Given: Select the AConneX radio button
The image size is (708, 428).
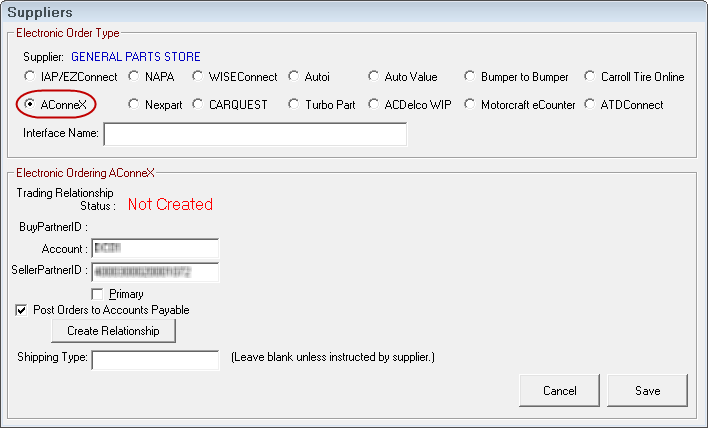Looking at the screenshot, I should (x=29, y=105).
